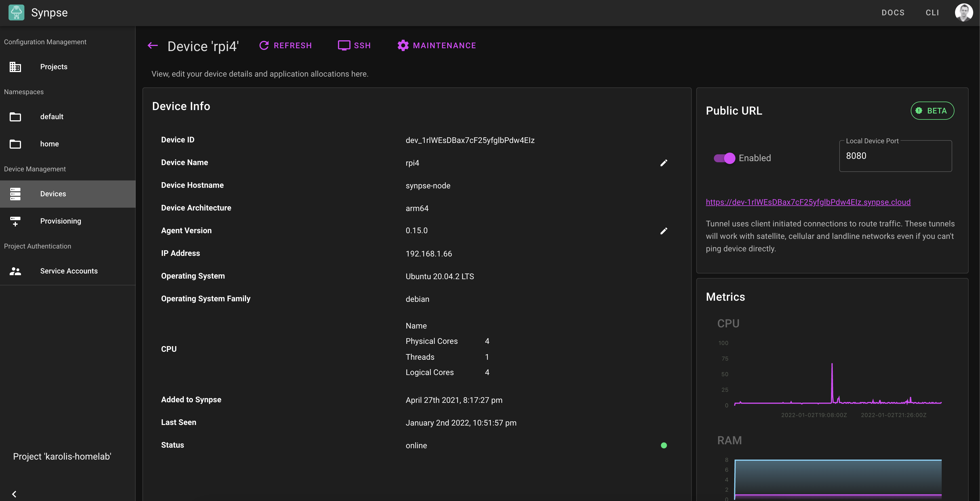The width and height of the screenshot is (980, 501).
Task: Expand the default namespace folder
Action: 15,117
